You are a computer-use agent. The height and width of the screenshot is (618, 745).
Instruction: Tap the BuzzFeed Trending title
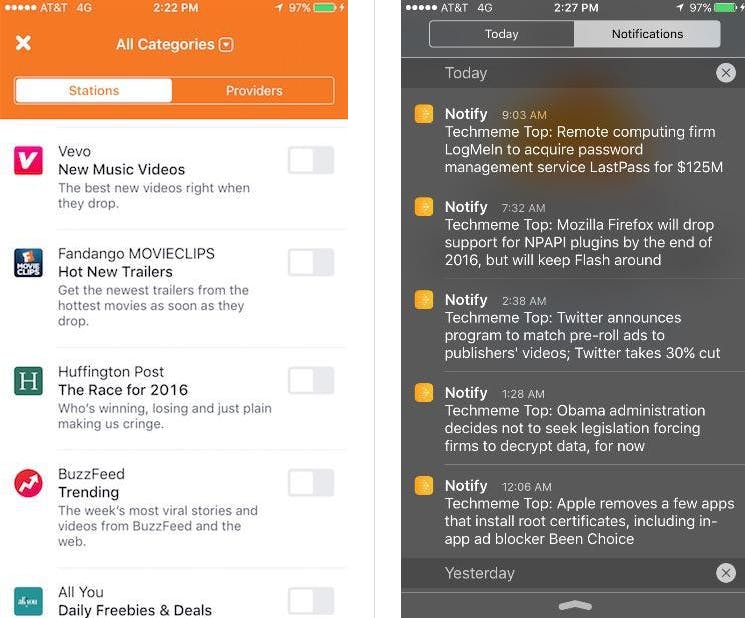point(88,492)
